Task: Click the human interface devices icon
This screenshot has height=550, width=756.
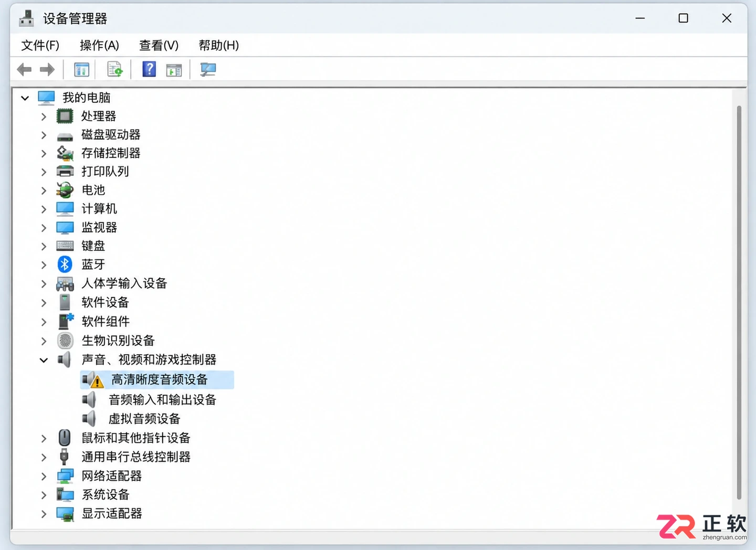Action: 65,284
